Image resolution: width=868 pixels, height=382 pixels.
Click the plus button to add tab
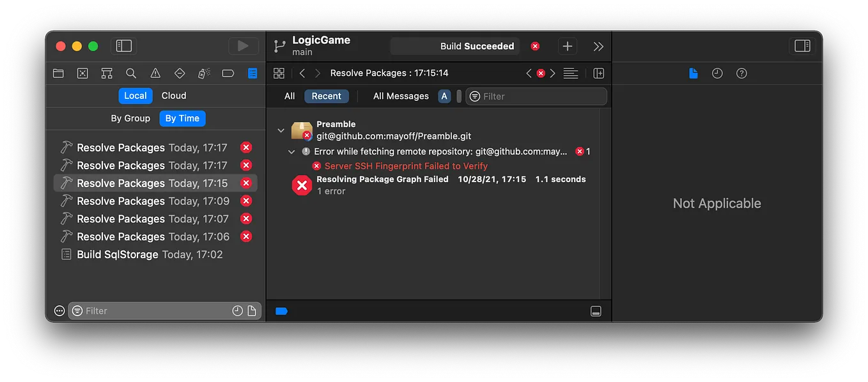(x=567, y=45)
